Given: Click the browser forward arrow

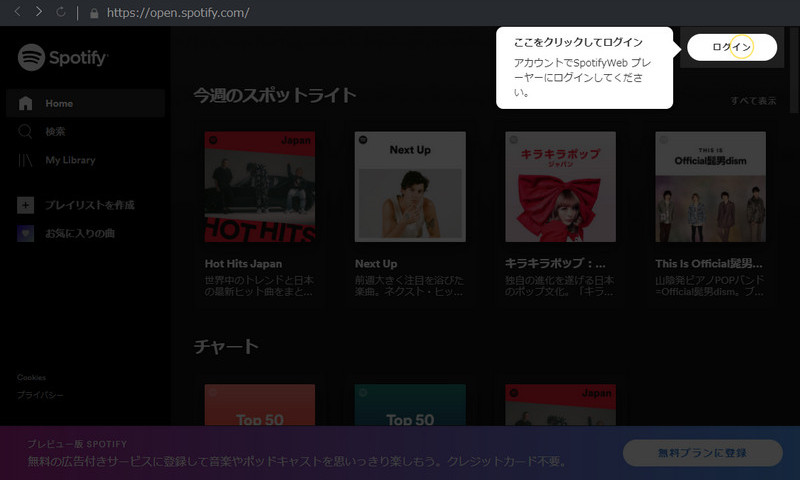Looking at the screenshot, I should pos(39,12).
